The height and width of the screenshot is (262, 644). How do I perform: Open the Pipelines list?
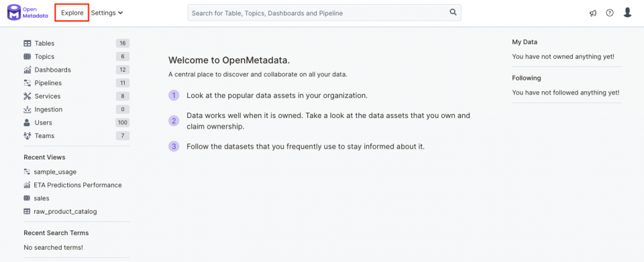point(76,83)
